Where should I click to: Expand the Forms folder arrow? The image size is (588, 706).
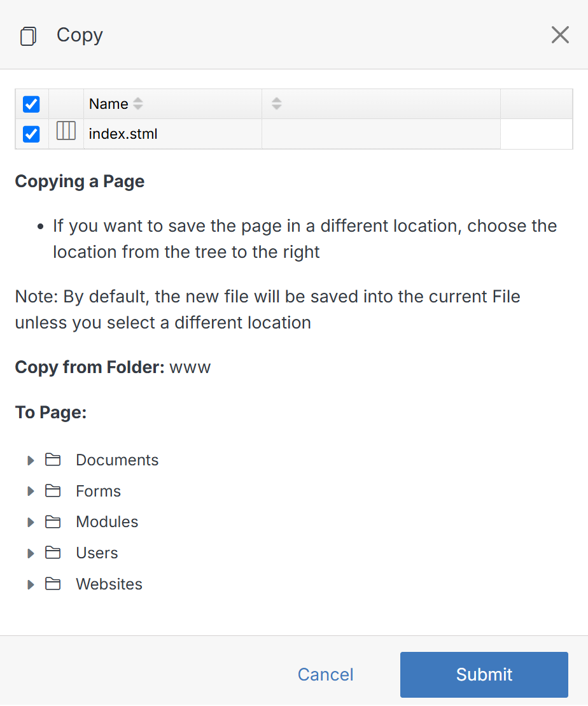tap(31, 491)
